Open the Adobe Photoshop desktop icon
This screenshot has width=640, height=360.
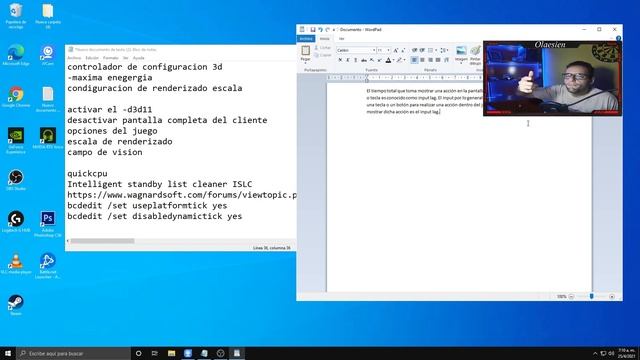[x=48, y=224]
